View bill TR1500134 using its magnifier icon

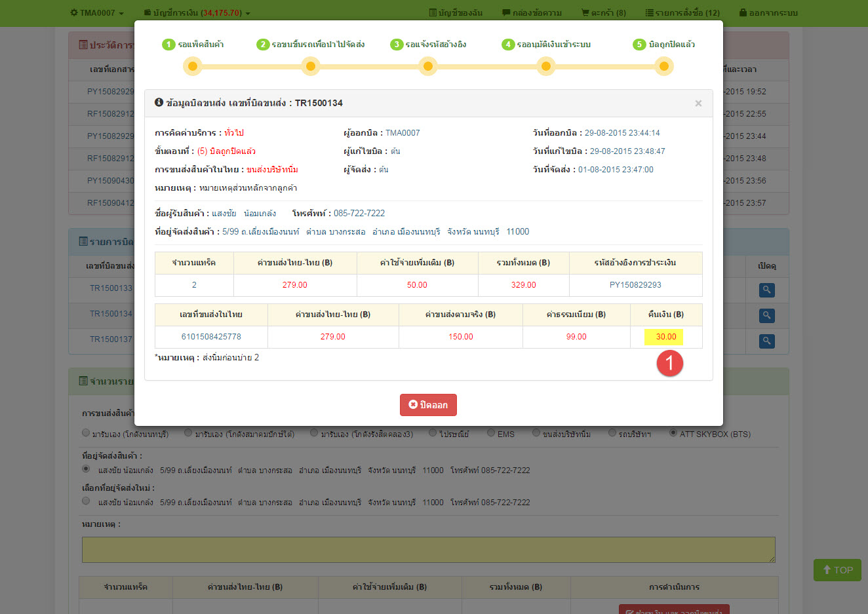766,315
